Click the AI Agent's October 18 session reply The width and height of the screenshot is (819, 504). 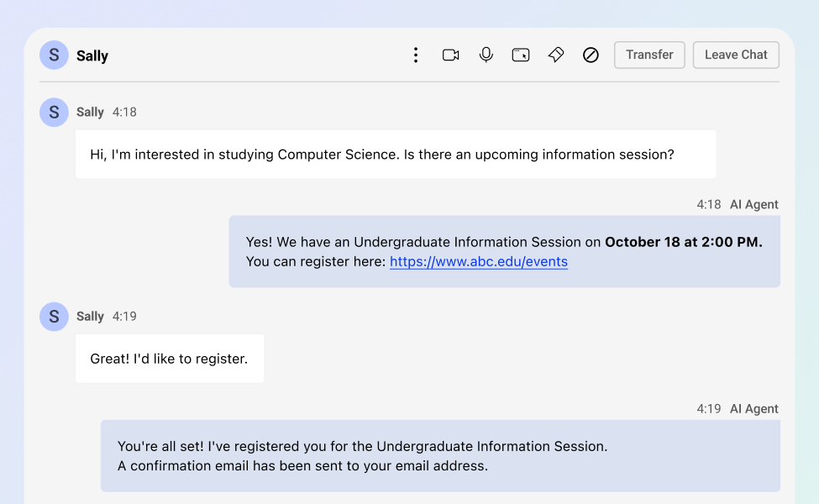pyautogui.click(x=505, y=252)
